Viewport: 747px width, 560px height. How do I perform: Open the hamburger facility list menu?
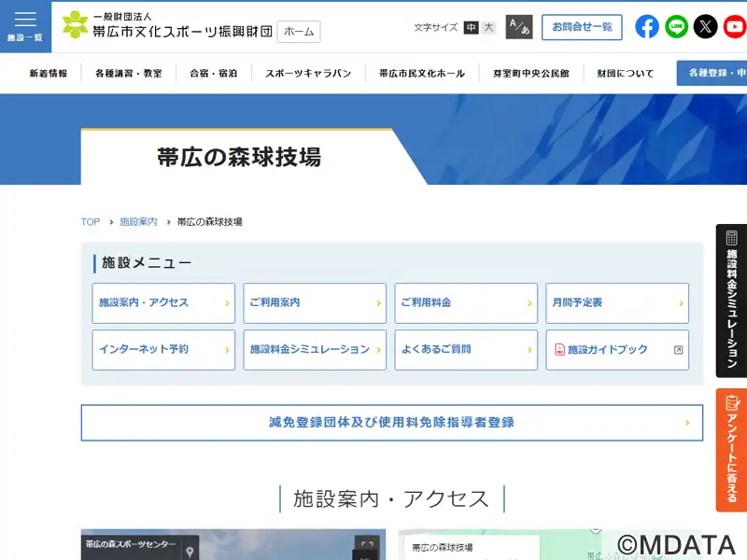click(25, 25)
